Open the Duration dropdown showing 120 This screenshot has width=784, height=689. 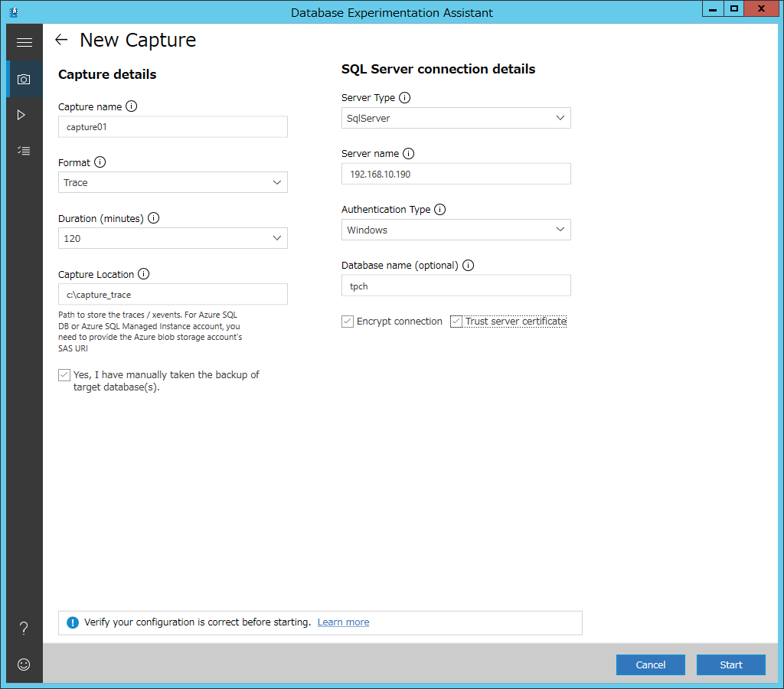[x=173, y=239]
